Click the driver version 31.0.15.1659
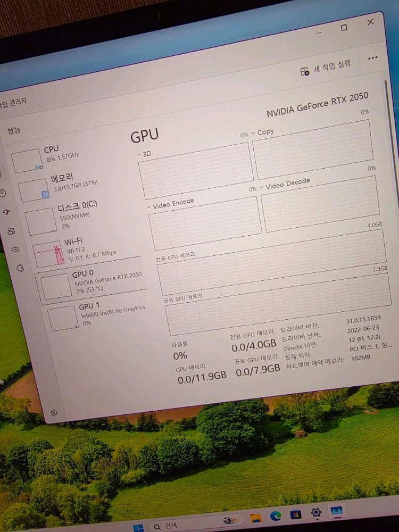This screenshot has width=399, height=532. pyautogui.click(x=363, y=320)
